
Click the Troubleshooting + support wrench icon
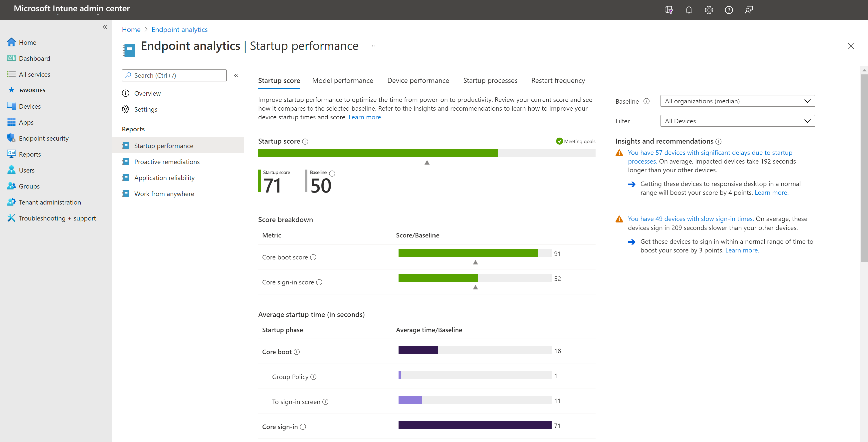[11, 218]
